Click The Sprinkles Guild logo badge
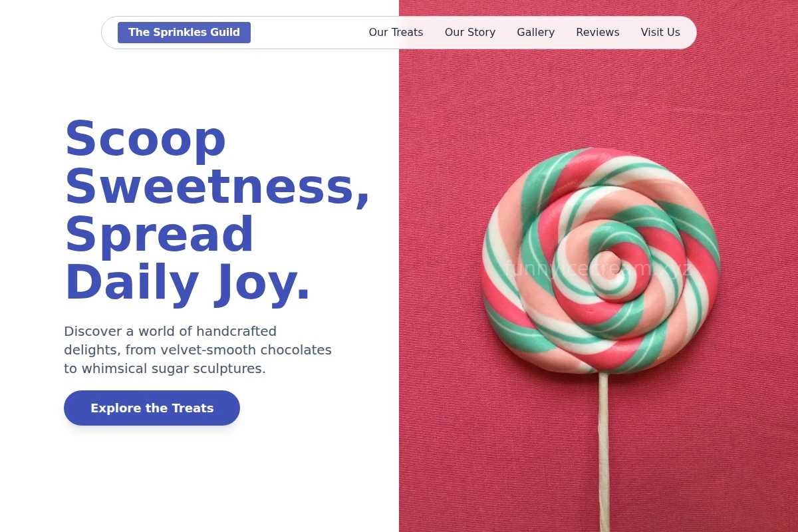The image size is (798, 532). [184, 33]
